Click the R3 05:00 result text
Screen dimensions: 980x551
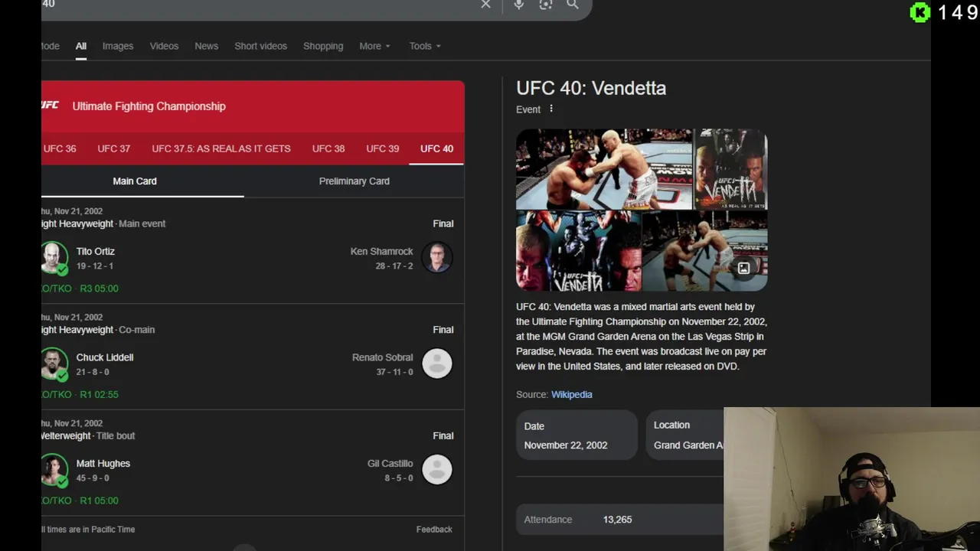tap(99, 289)
